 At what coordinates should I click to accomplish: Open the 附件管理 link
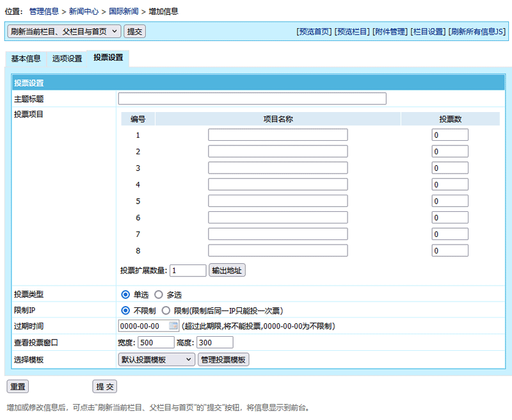pyautogui.click(x=390, y=31)
